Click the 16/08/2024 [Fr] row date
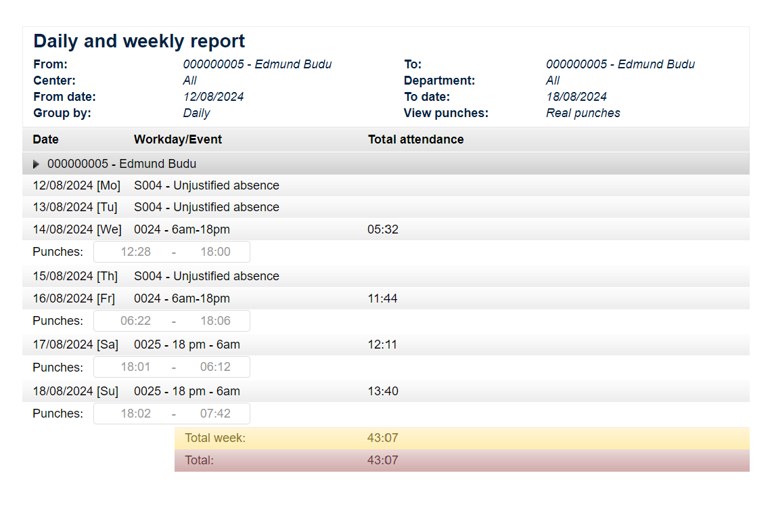The width and height of the screenshot is (770, 532). (x=74, y=298)
